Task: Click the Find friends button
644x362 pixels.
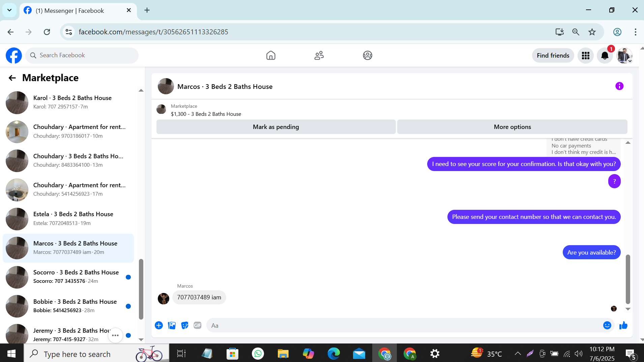Action: [553, 56]
